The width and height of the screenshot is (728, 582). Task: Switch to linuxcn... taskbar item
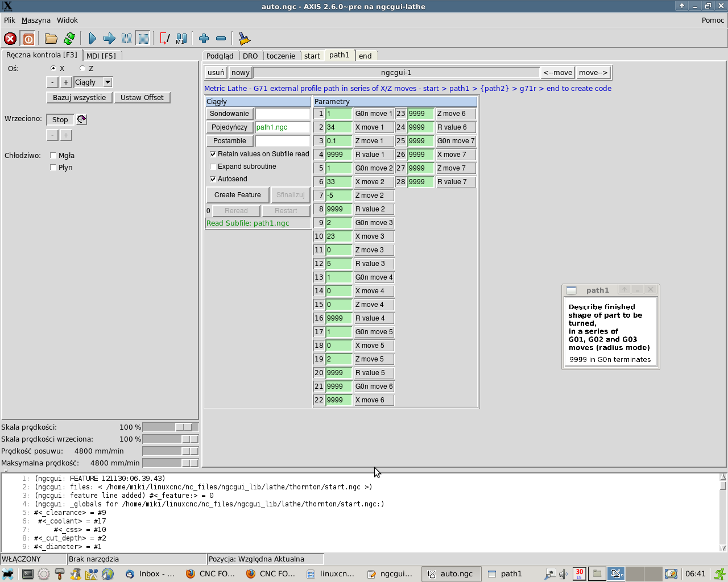(x=330, y=574)
